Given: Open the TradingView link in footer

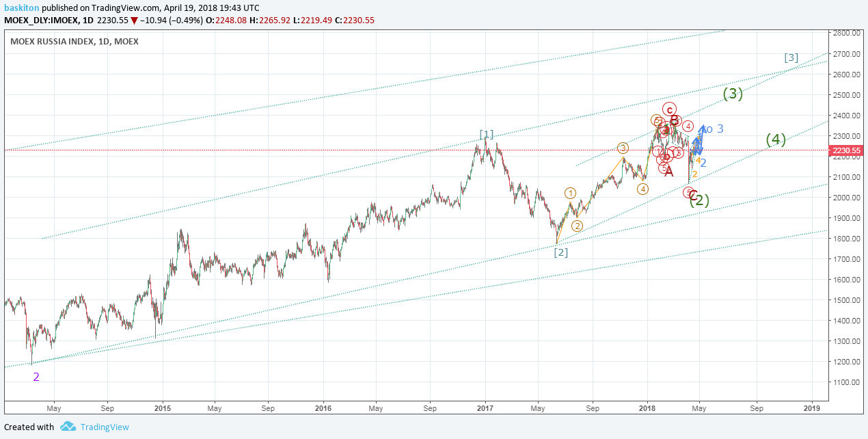Looking at the screenshot, I should (x=104, y=427).
